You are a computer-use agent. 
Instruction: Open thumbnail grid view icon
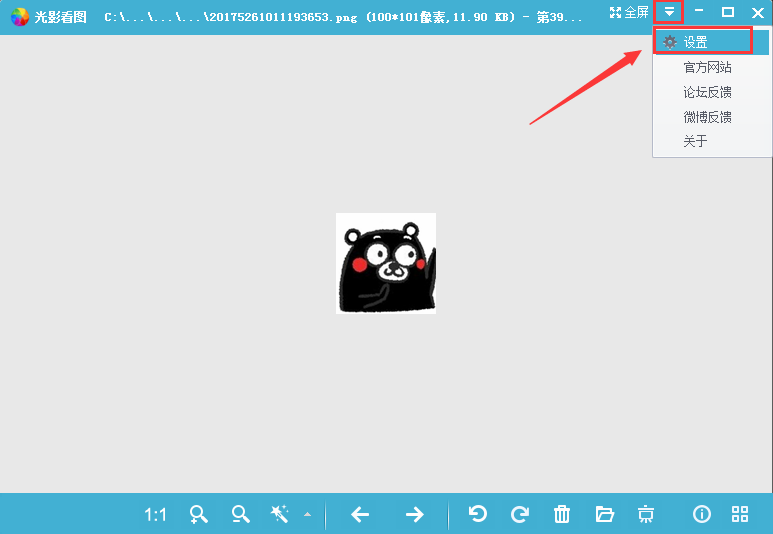[x=740, y=515]
